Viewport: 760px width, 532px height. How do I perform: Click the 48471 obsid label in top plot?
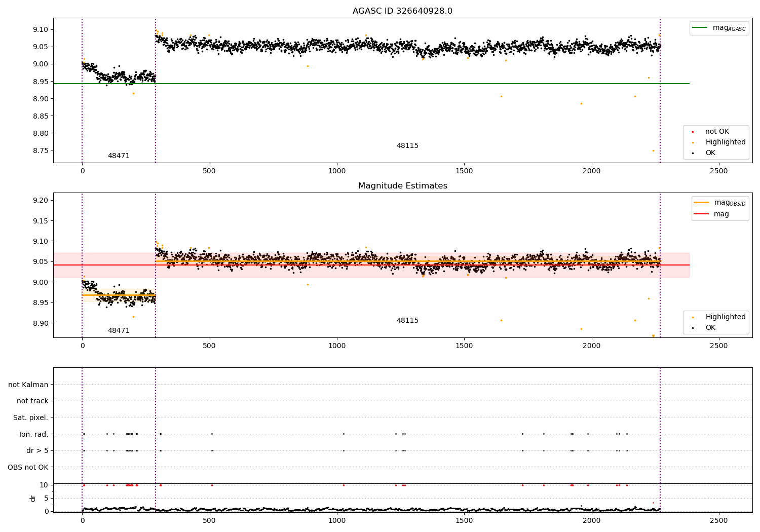[x=119, y=156]
